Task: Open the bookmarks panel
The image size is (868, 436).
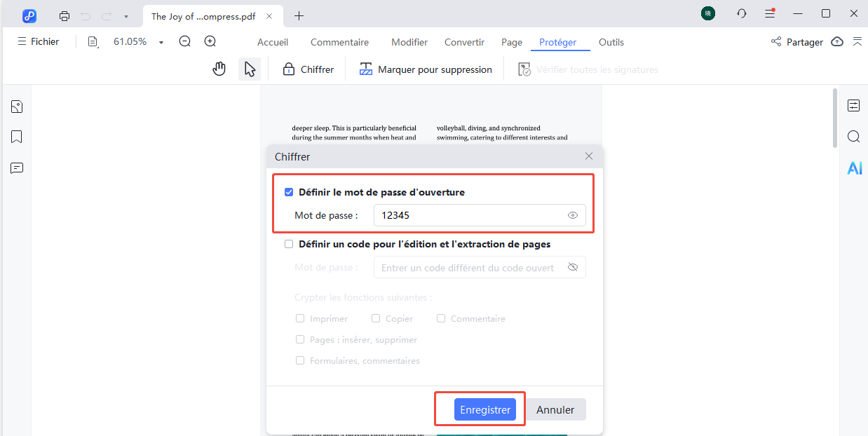Action: pos(16,136)
